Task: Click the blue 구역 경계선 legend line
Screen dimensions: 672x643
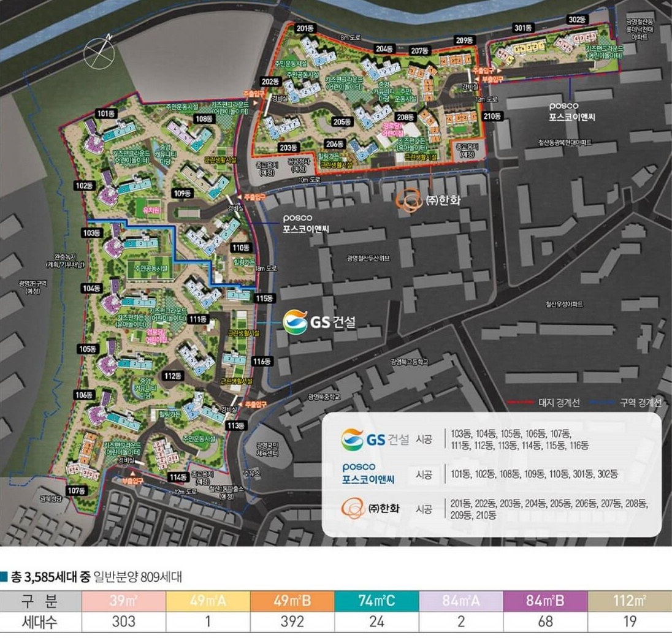Action: 602,402
